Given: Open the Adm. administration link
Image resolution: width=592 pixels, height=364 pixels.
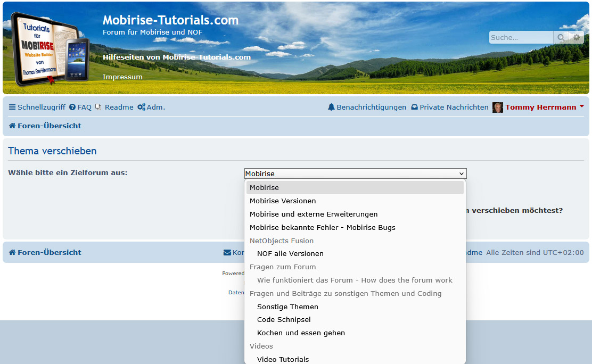Looking at the screenshot, I should tap(151, 107).
